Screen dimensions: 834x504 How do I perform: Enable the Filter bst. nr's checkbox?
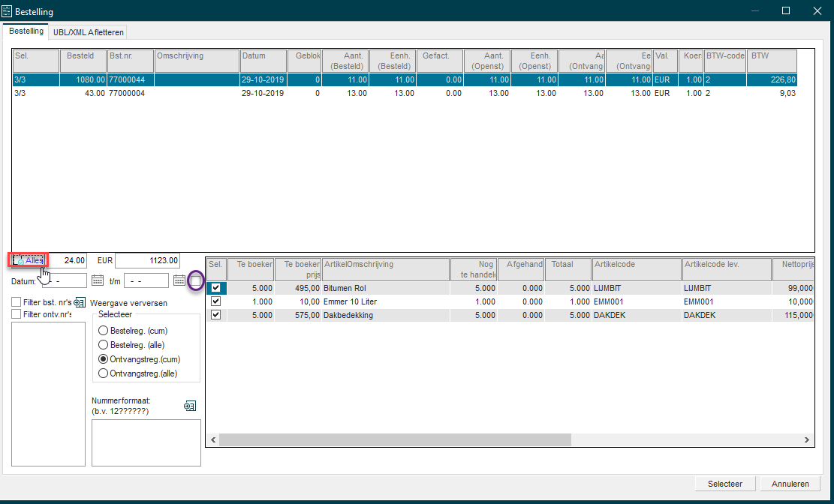pyautogui.click(x=16, y=302)
